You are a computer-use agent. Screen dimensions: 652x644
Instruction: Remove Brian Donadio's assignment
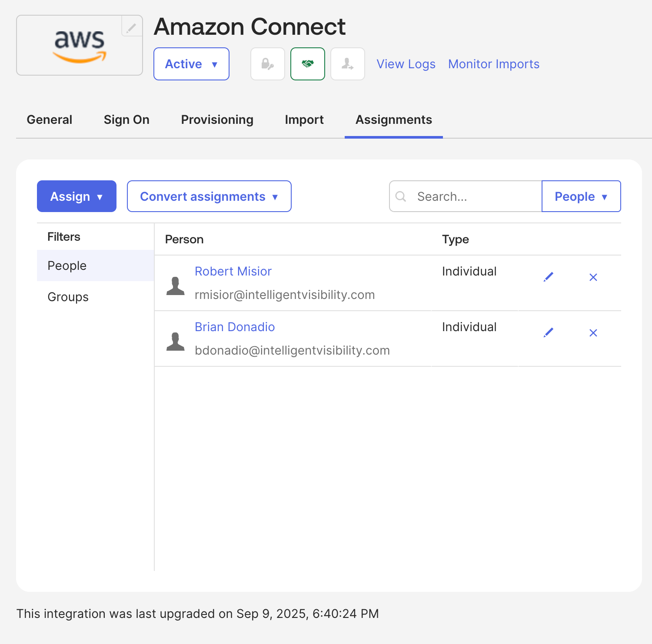point(593,333)
